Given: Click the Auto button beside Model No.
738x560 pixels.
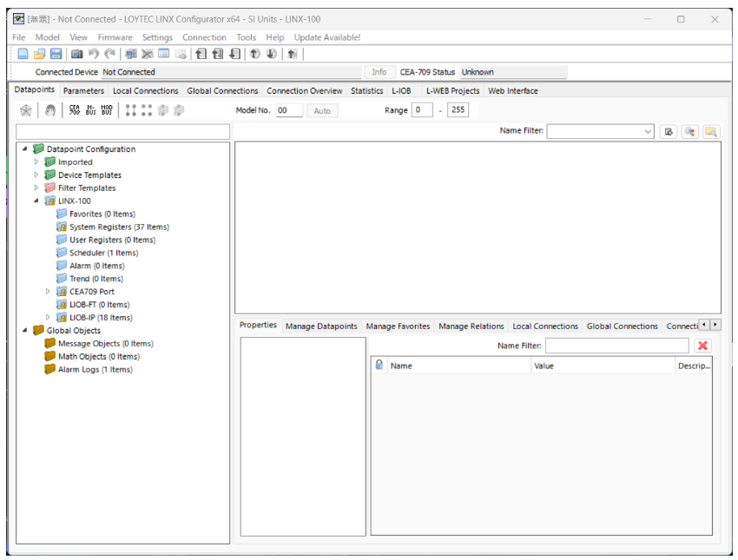Looking at the screenshot, I should coord(322,110).
